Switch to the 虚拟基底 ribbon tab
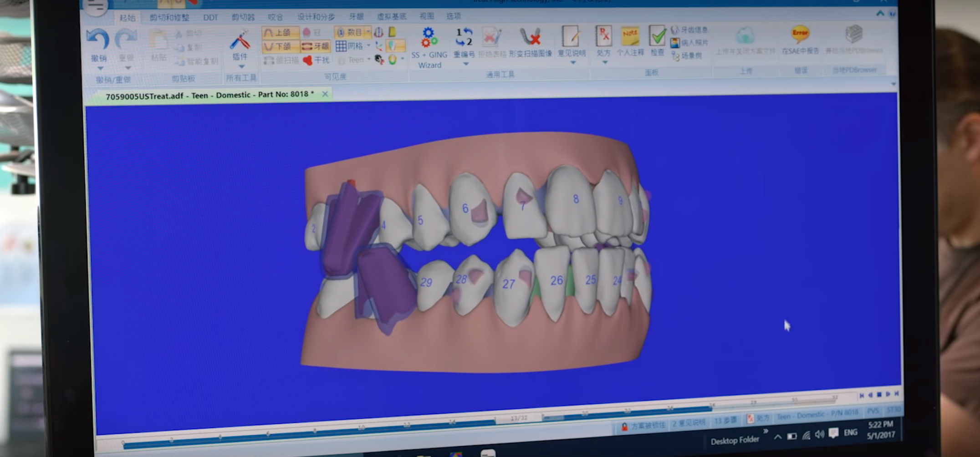This screenshot has width=980, height=457. pyautogui.click(x=391, y=16)
